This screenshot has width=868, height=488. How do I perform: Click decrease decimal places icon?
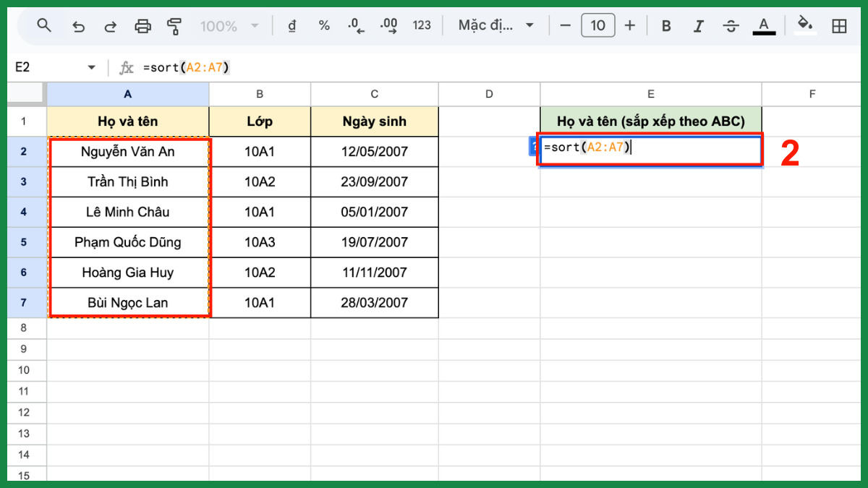click(356, 26)
